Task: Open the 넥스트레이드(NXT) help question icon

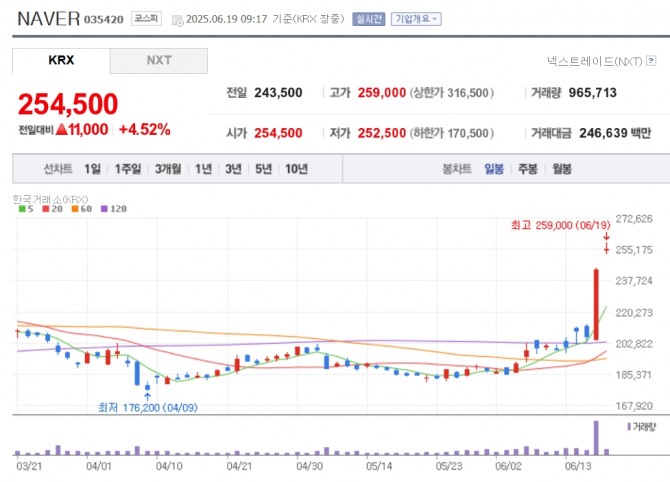Action: [x=651, y=61]
